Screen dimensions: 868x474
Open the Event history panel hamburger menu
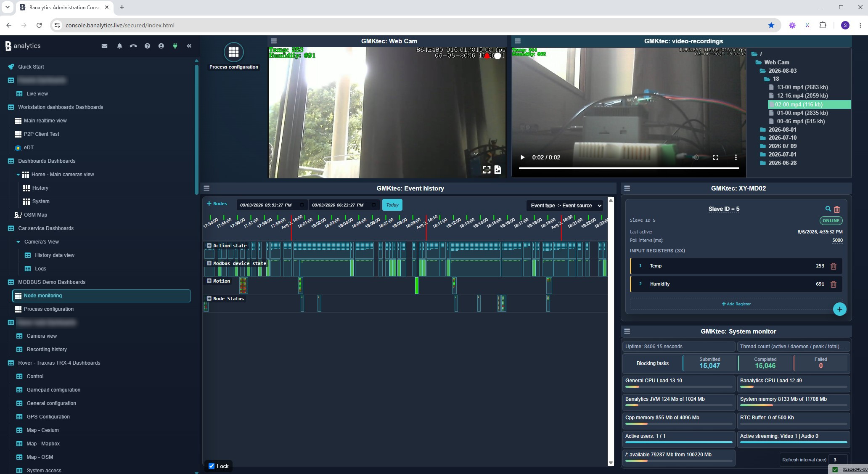coord(206,188)
